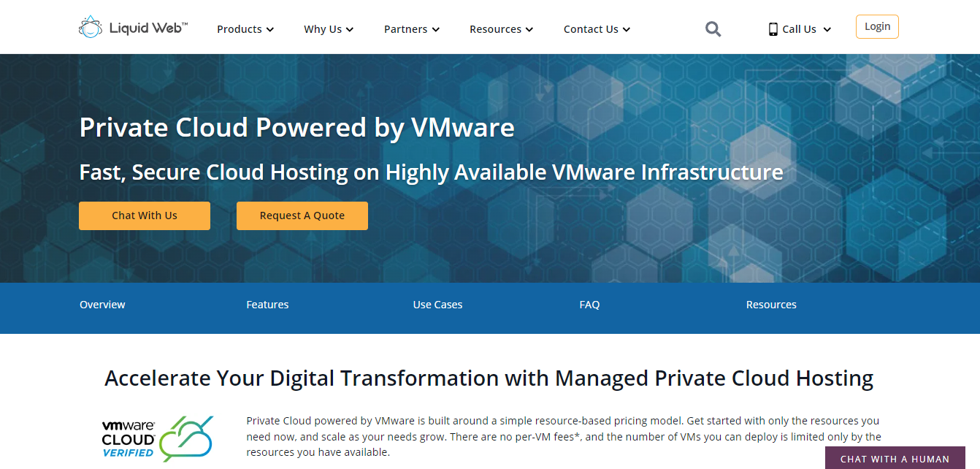Open the Why Us dropdown menu
Screen dimensions: 980x469
tap(328, 29)
